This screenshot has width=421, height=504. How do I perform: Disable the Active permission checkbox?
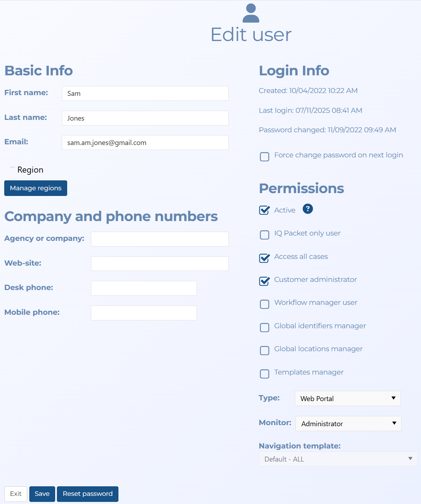(264, 210)
